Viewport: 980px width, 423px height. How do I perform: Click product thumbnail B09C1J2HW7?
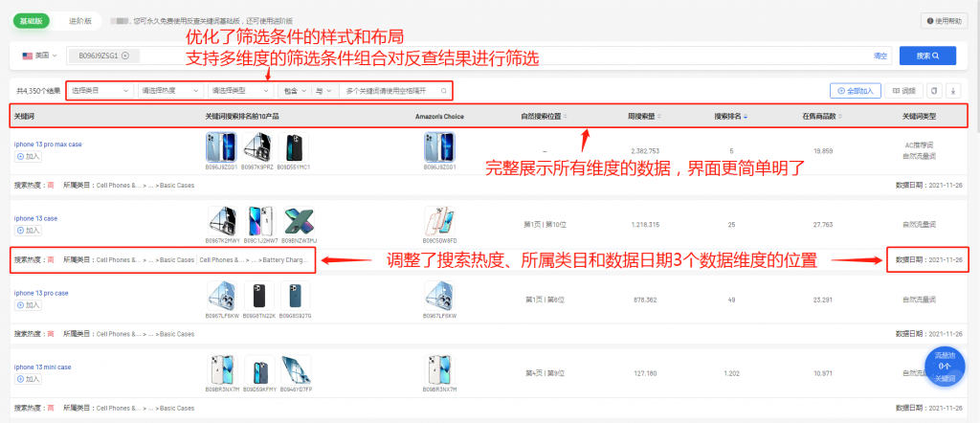pos(260,222)
